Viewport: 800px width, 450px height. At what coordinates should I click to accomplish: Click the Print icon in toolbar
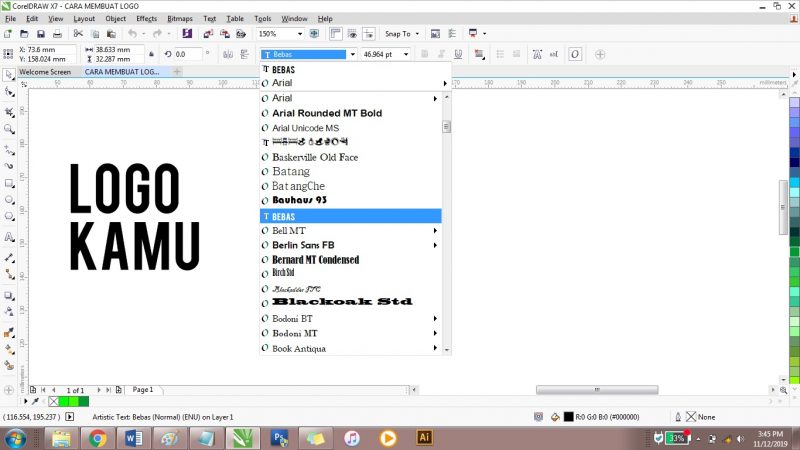(x=57, y=34)
